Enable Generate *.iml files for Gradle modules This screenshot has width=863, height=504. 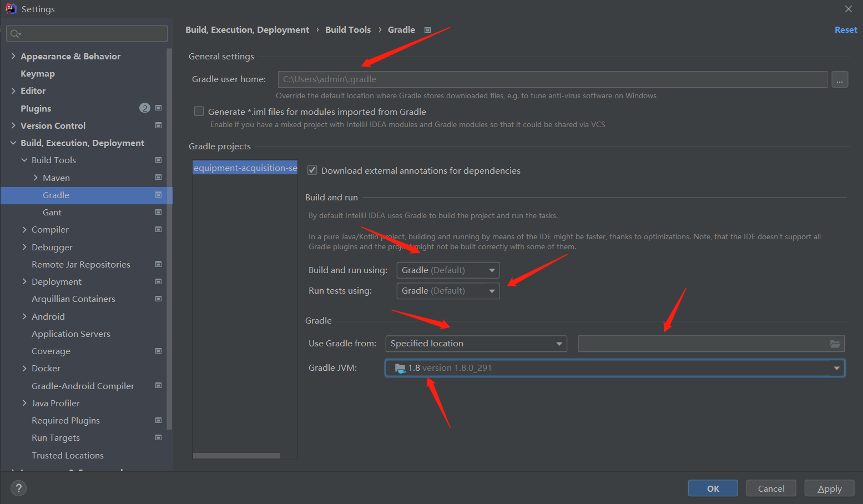[199, 112]
